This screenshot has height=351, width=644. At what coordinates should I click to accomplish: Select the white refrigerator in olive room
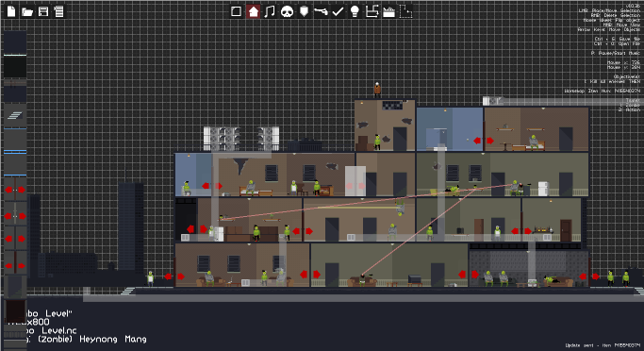coord(543,189)
